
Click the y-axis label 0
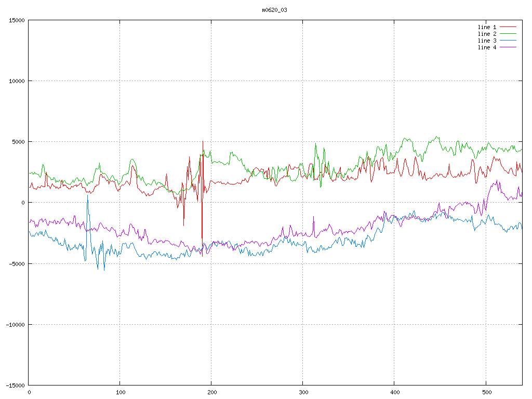pos(23,203)
